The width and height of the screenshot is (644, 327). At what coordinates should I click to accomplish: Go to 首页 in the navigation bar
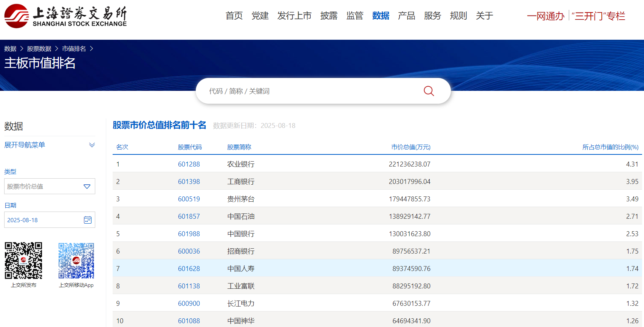point(234,16)
